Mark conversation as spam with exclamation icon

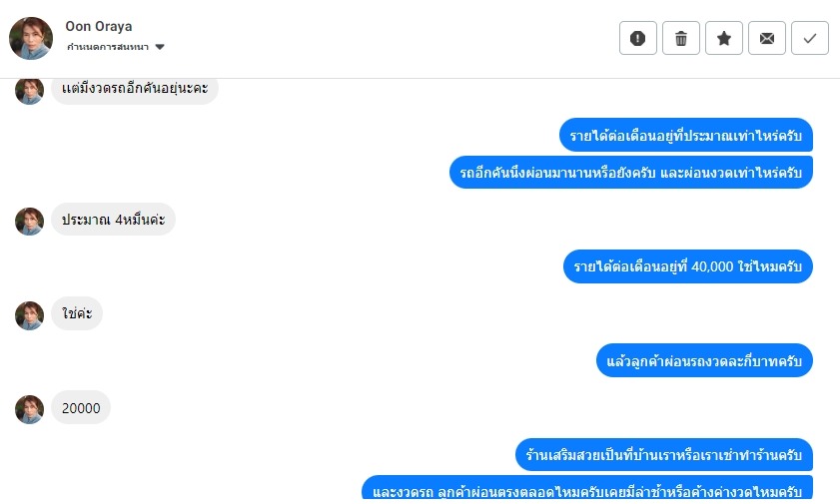(x=638, y=38)
